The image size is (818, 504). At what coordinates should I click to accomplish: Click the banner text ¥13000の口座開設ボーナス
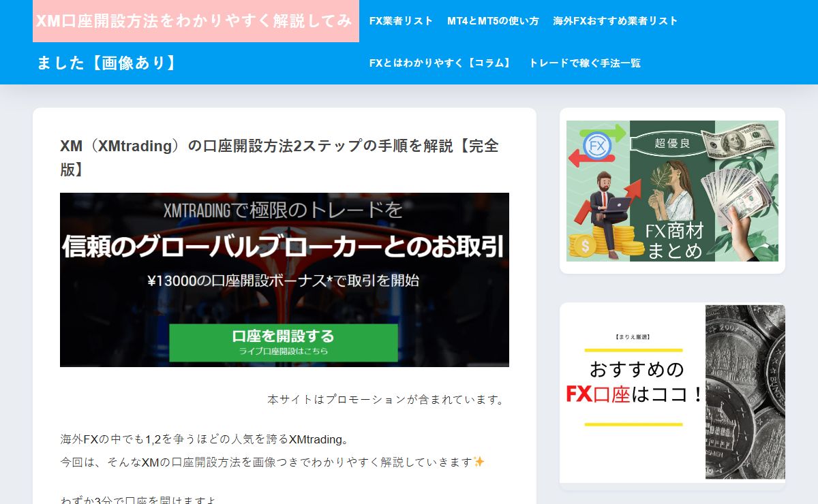click(x=283, y=281)
